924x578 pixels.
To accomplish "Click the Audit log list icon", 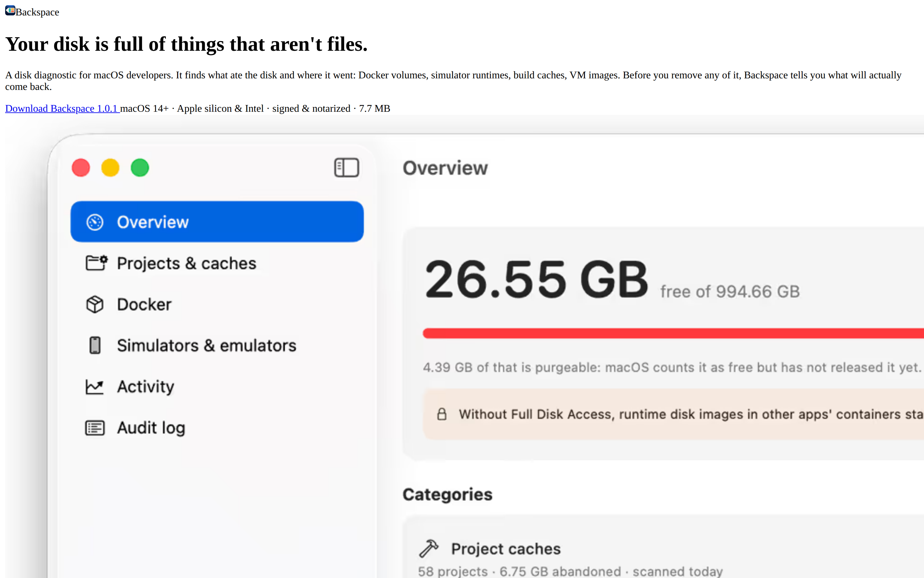I will pos(95,428).
